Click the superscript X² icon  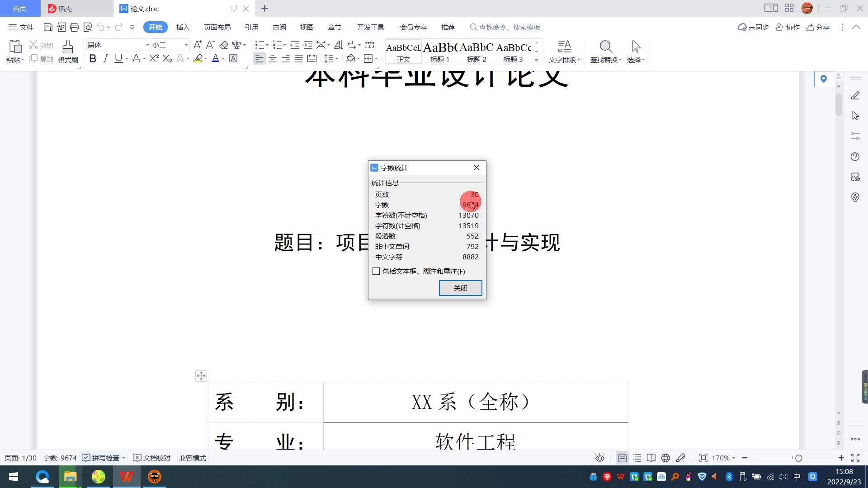tap(154, 59)
